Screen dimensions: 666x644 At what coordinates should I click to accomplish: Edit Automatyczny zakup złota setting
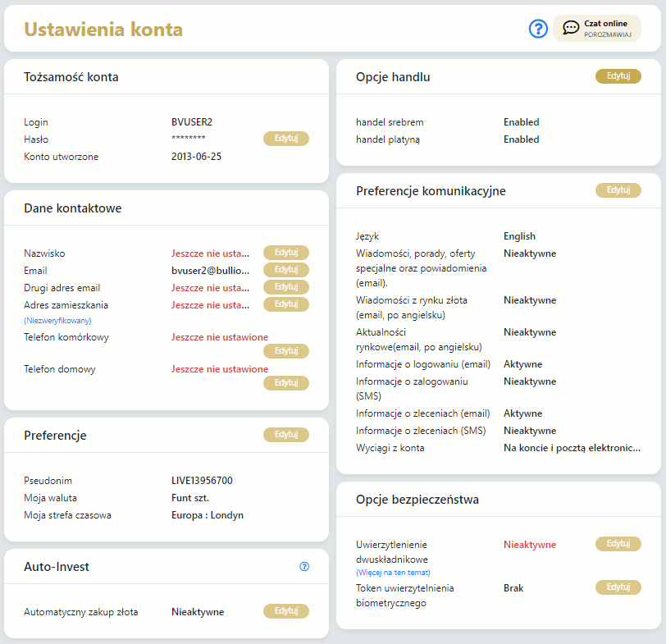click(285, 611)
